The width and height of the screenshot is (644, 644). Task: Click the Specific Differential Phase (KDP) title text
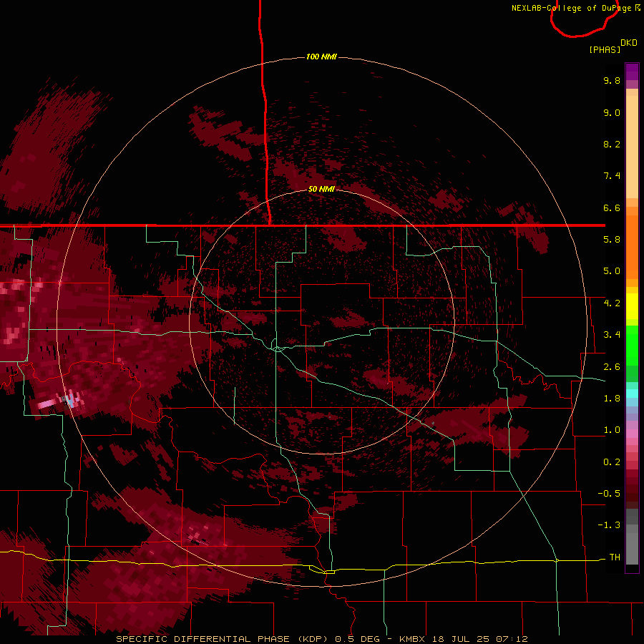coord(223,639)
